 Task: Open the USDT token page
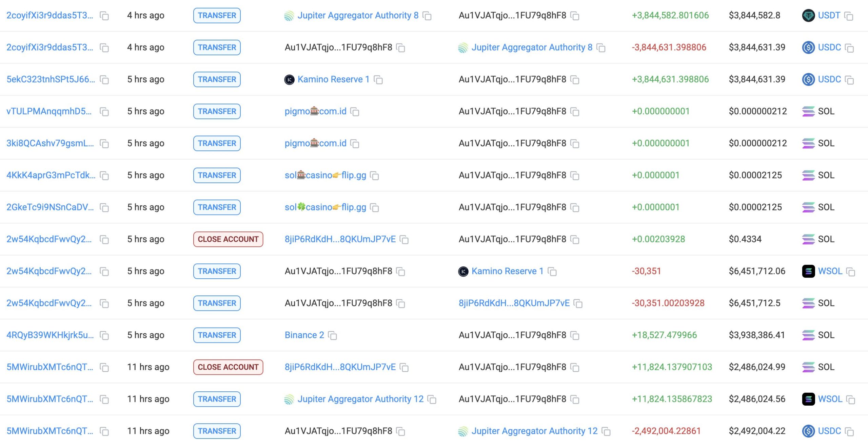pos(829,15)
